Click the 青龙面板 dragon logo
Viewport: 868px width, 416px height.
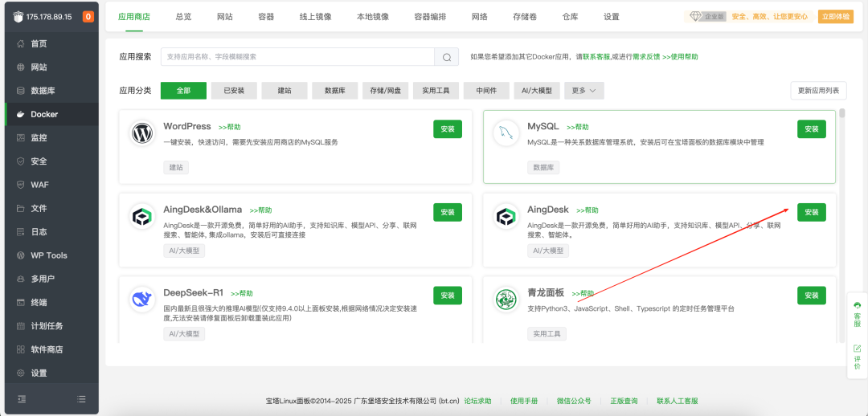pos(506,300)
